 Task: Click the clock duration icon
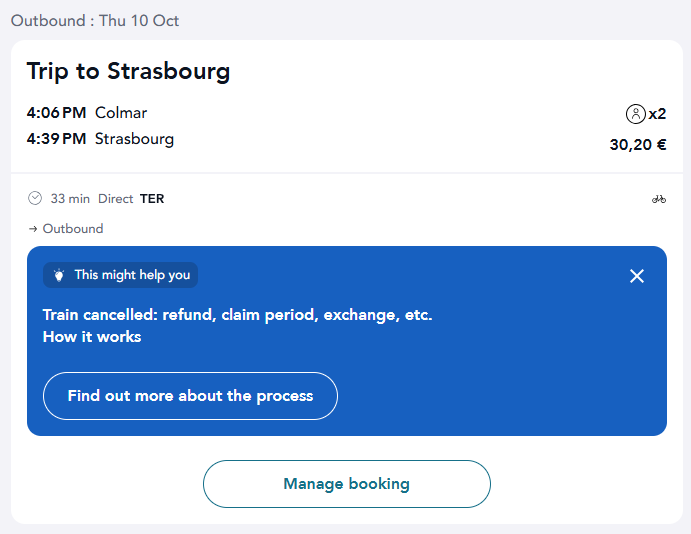click(35, 198)
